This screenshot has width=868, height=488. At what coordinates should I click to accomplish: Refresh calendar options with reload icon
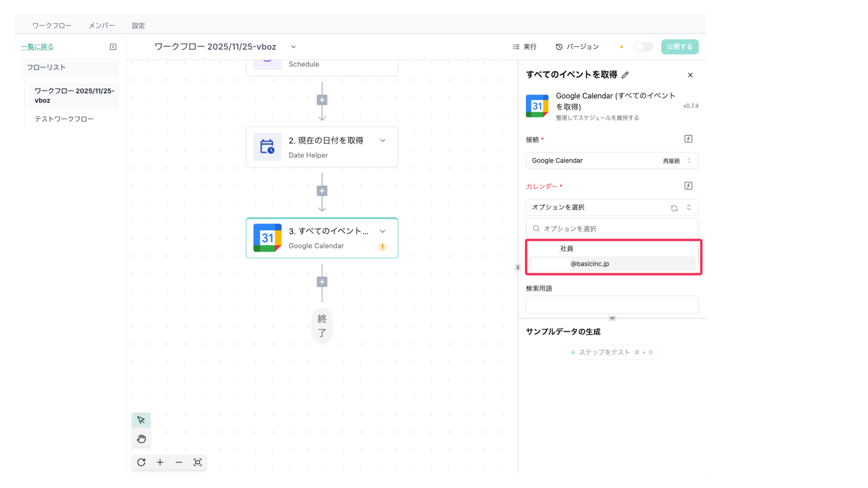(674, 208)
